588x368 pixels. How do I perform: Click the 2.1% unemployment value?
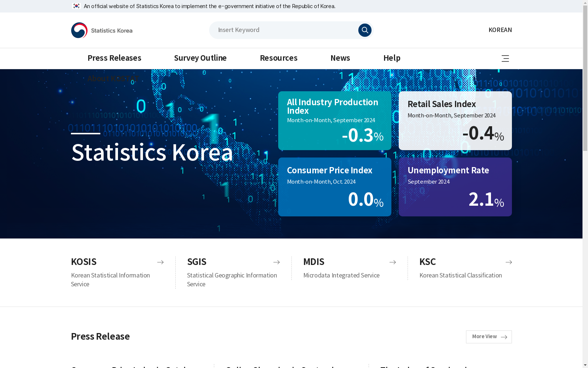(x=486, y=199)
